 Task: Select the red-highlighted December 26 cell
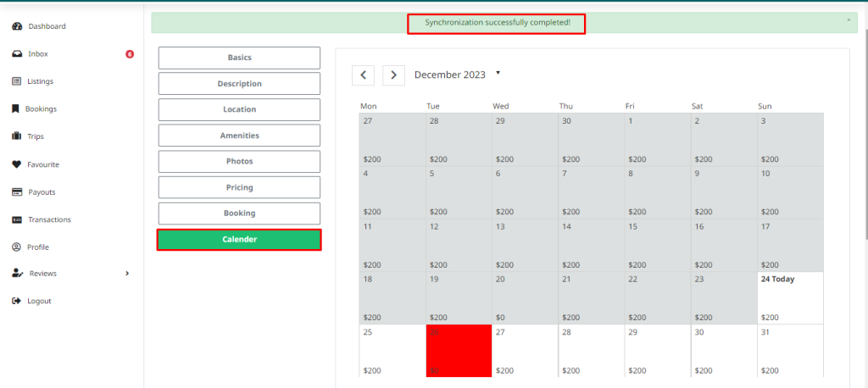[459, 351]
